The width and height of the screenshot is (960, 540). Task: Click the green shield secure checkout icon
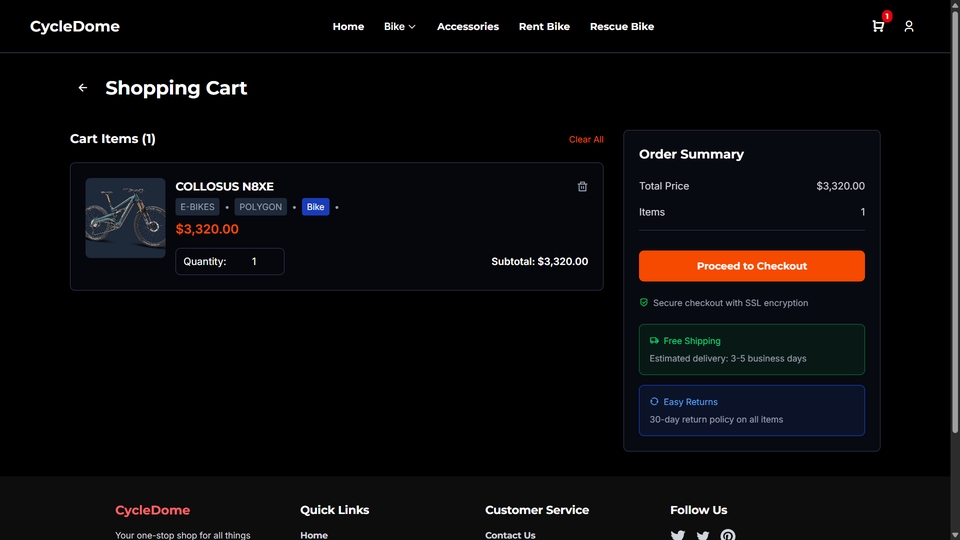[x=645, y=303]
